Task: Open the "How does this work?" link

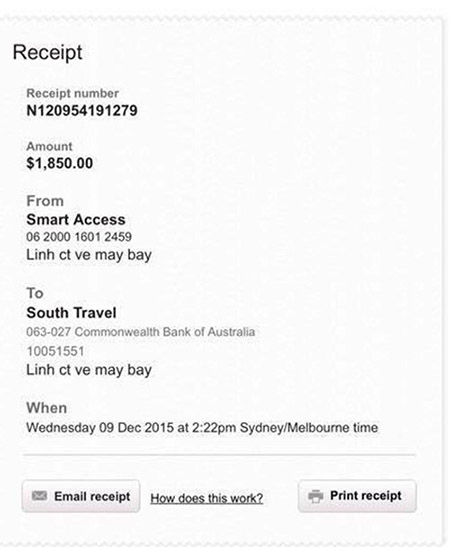Action: pos(207,498)
